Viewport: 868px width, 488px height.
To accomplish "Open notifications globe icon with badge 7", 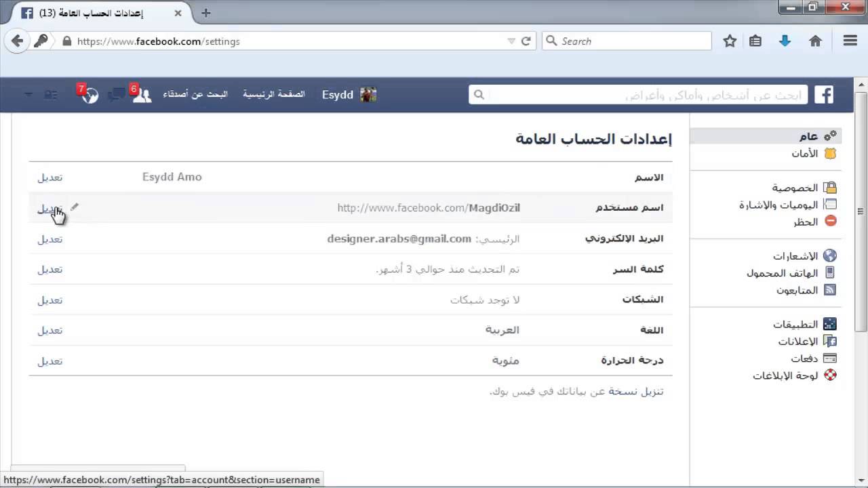I will [90, 95].
